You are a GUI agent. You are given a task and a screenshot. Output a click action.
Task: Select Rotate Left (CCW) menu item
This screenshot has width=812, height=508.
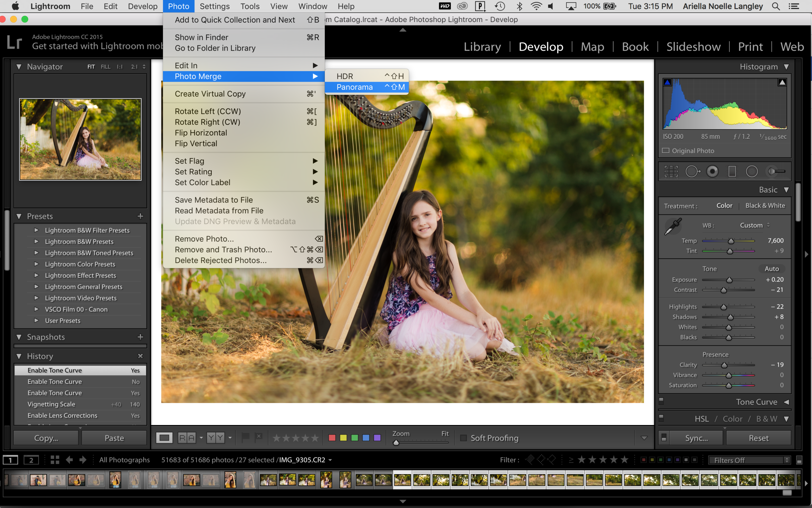coord(244,111)
